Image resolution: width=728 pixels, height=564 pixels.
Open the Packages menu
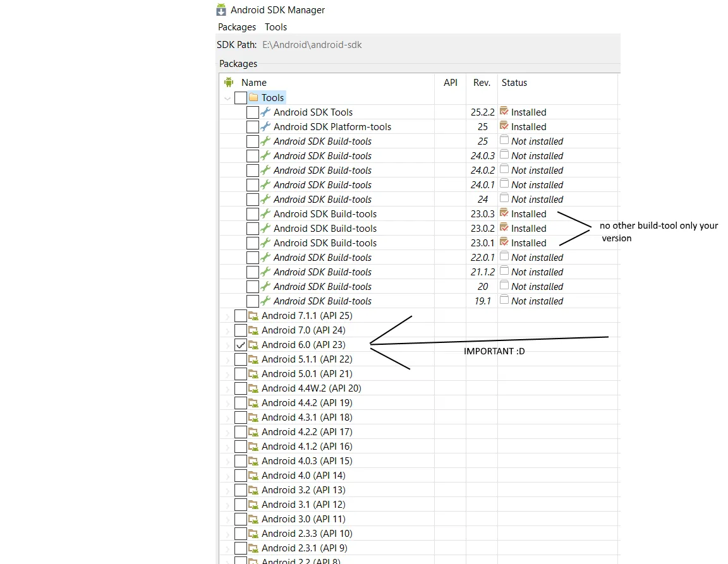[x=237, y=27]
